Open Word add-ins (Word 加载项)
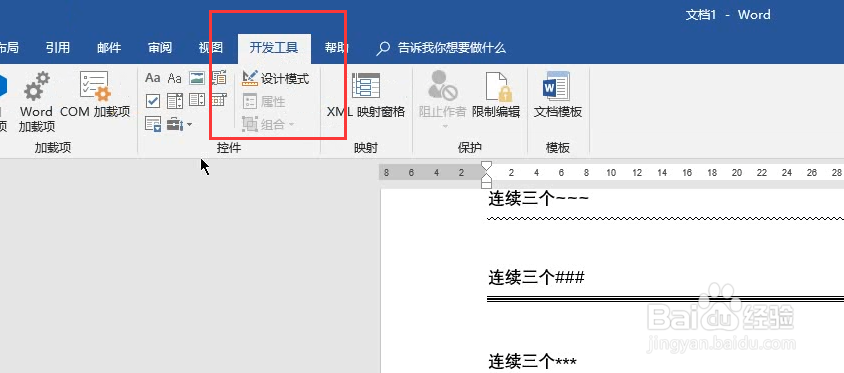Screen dimensions: 844x373 pos(36,102)
